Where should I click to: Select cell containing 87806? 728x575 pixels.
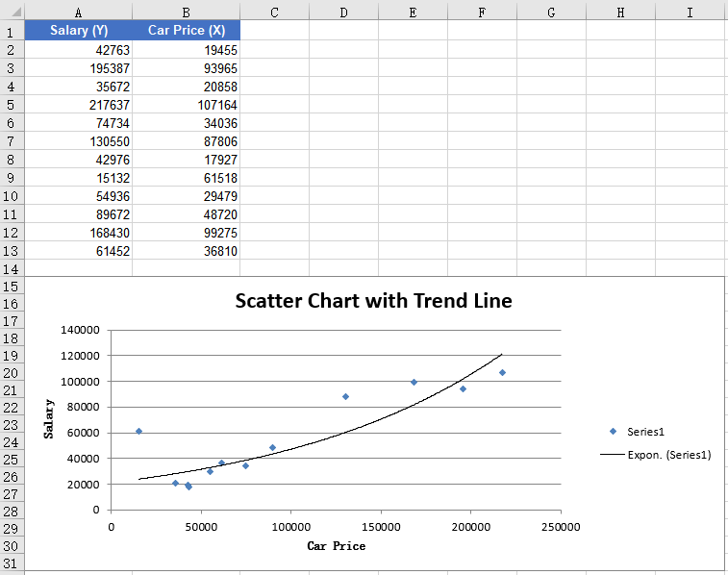(187, 141)
